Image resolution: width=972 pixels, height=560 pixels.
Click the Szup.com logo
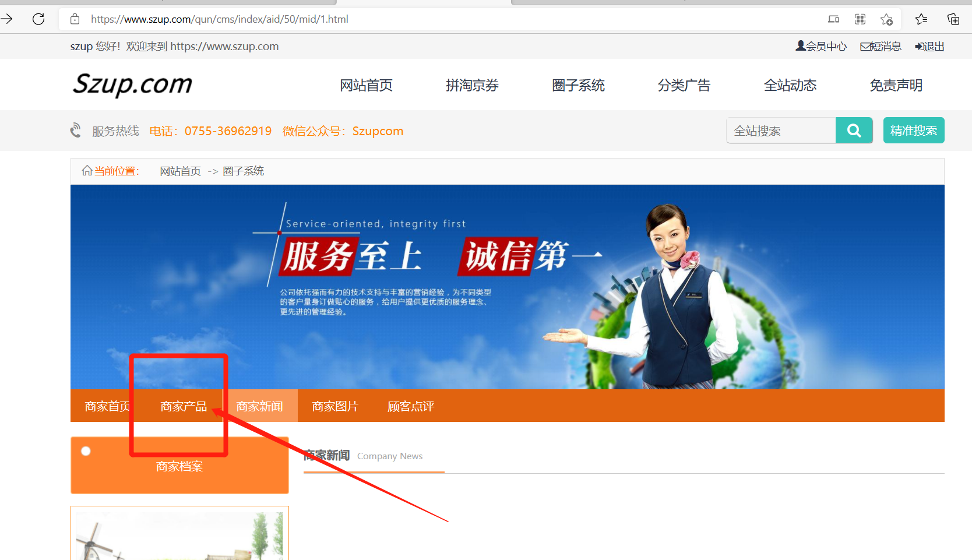(132, 84)
